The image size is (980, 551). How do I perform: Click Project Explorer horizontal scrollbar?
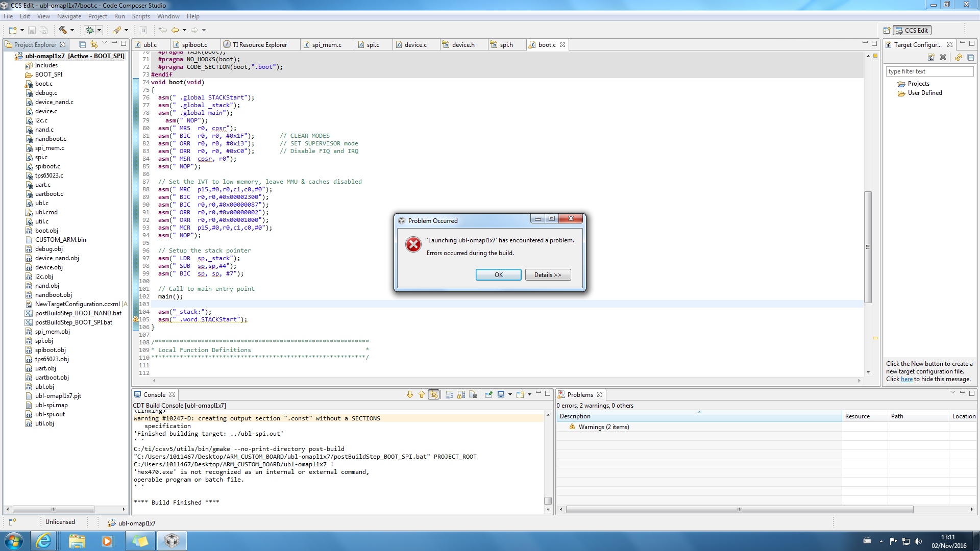tap(54, 509)
